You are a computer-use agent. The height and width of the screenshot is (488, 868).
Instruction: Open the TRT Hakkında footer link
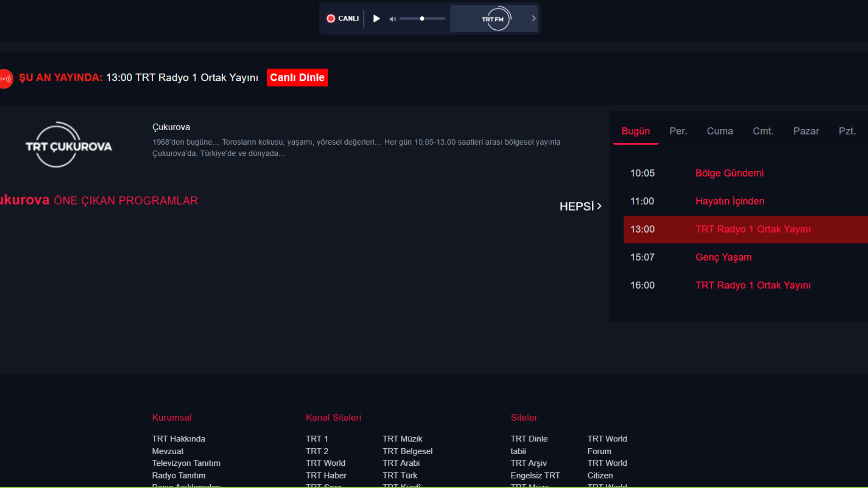coord(179,439)
